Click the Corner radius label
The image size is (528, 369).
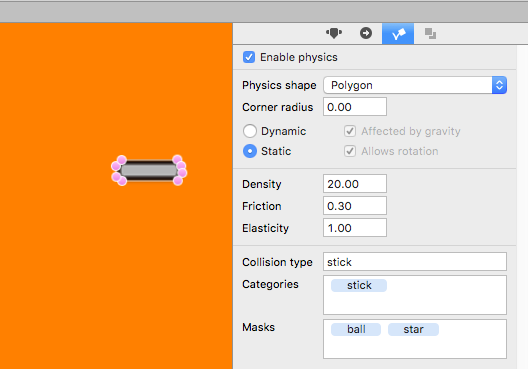[277, 107]
